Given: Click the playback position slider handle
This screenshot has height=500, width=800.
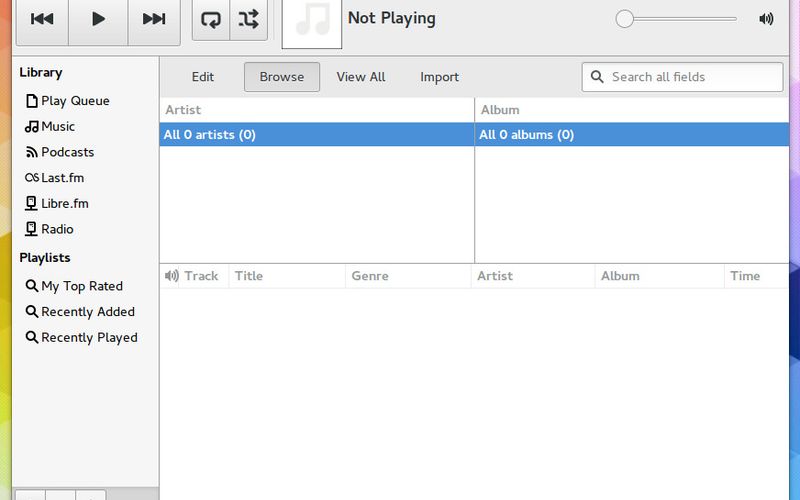Looking at the screenshot, I should (624, 19).
